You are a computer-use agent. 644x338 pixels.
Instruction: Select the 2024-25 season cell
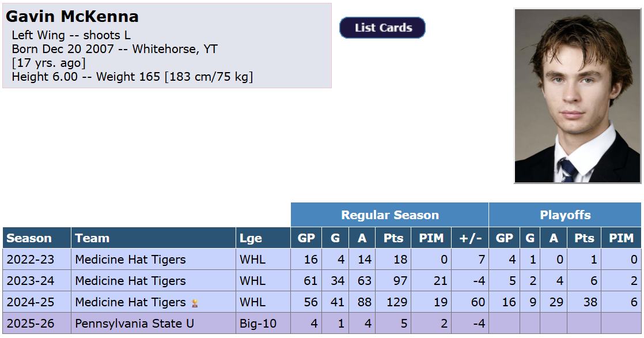(x=30, y=302)
